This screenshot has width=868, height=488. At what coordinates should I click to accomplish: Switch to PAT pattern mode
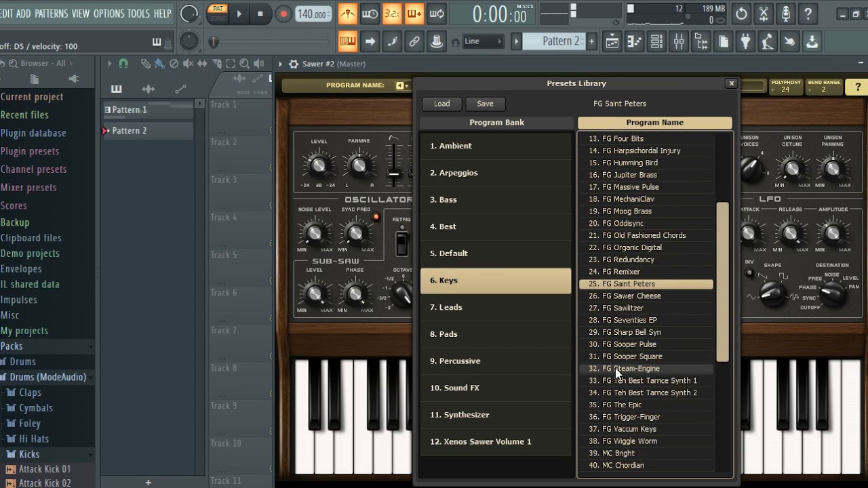(x=218, y=9)
